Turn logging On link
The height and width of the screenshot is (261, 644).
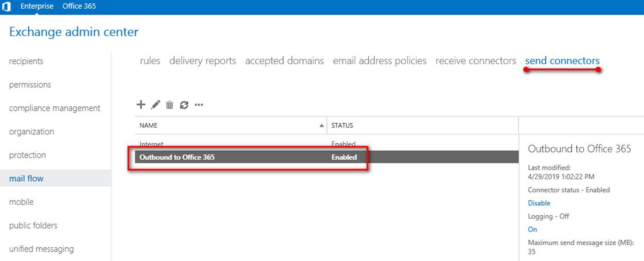pos(532,229)
